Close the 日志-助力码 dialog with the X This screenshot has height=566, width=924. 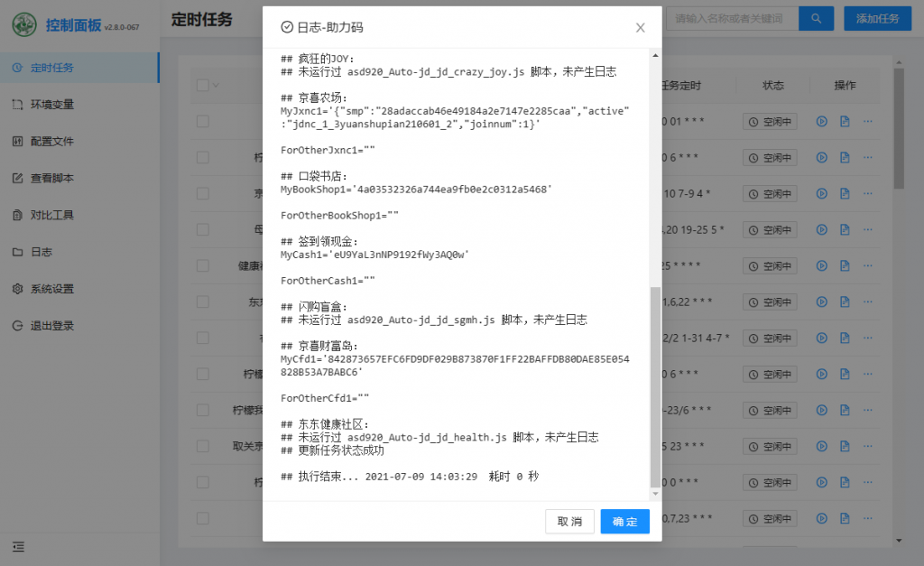click(x=640, y=28)
